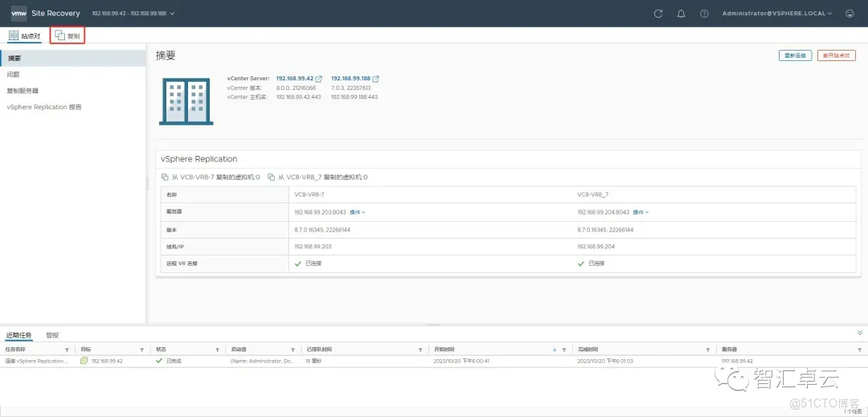Open the external link icon beside 192.168.99.188
The height and width of the screenshot is (417, 868).
(376, 79)
